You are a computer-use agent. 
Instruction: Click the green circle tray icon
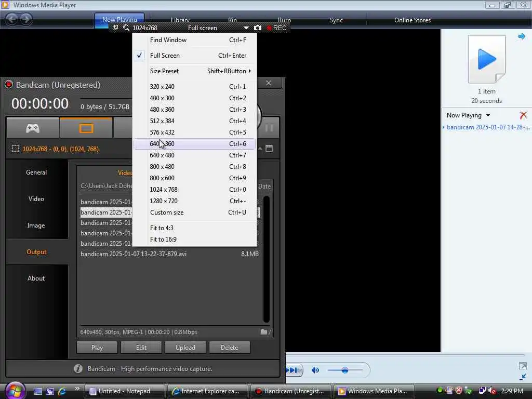pos(440,390)
